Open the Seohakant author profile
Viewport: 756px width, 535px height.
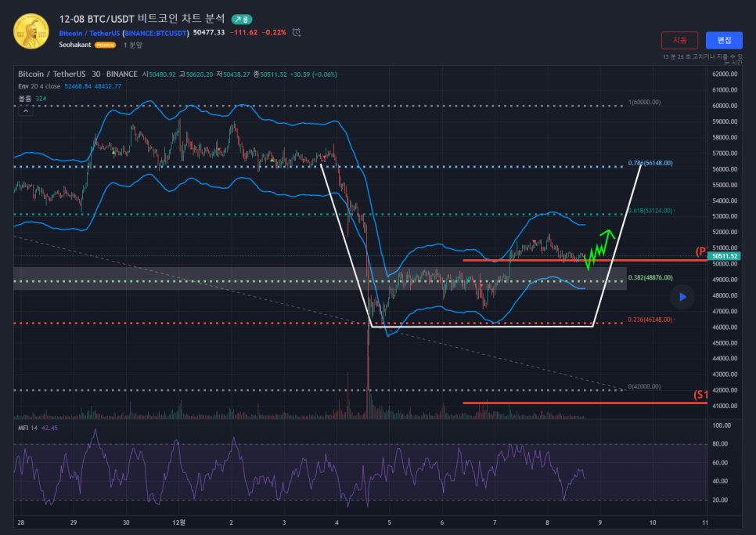(x=75, y=45)
